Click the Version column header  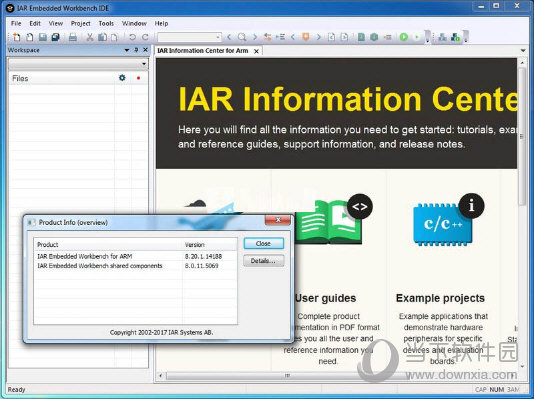[x=209, y=244]
